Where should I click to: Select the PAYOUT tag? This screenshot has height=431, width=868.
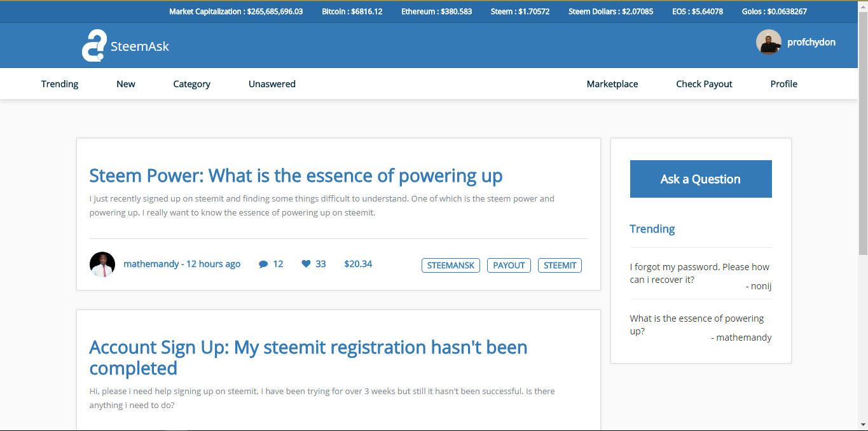pos(509,265)
